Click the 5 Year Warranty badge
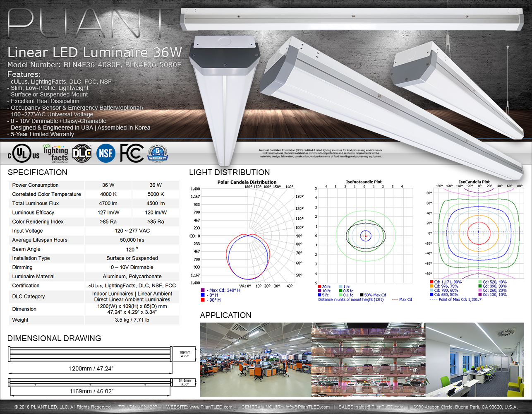 158,154
